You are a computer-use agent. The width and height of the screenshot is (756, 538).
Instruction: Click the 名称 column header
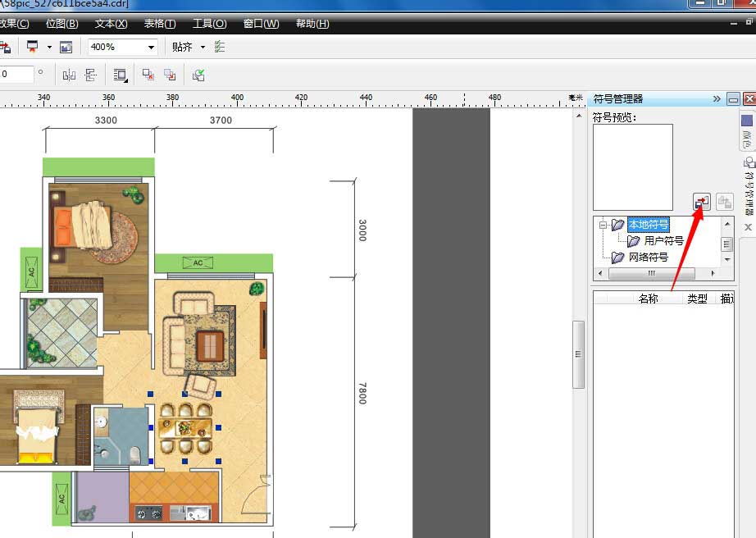coord(648,299)
